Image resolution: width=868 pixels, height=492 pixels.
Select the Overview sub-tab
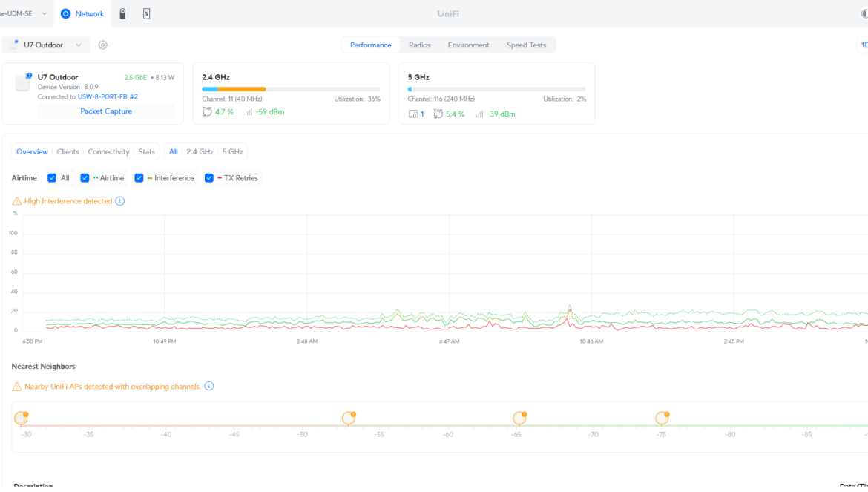tap(32, 151)
